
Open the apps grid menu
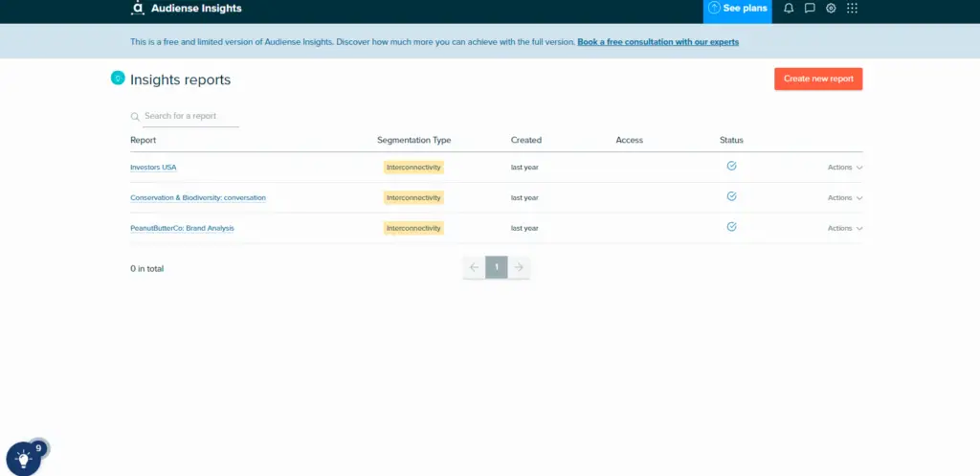point(852,8)
